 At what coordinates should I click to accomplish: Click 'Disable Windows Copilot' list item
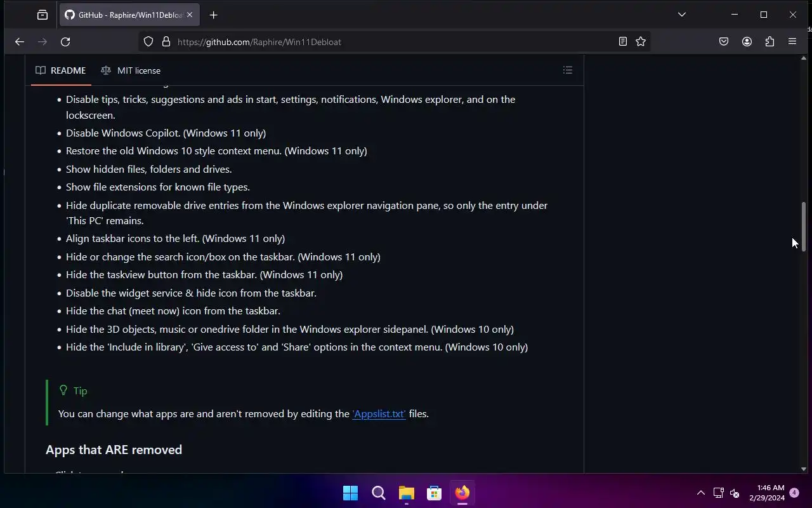coord(166,133)
